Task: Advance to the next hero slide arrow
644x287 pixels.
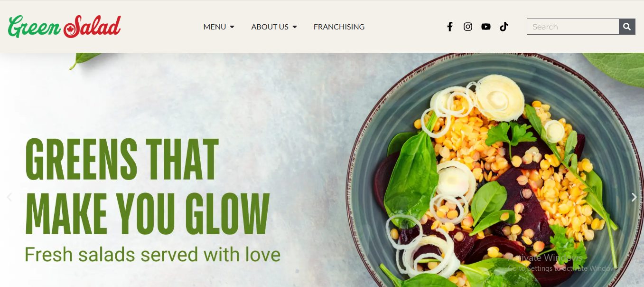Action: click(x=634, y=197)
